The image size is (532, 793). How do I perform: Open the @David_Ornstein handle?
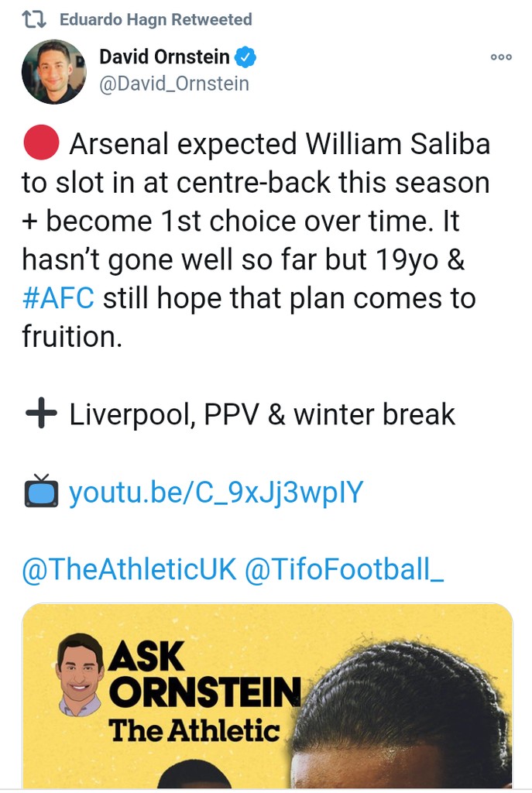pyautogui.click(x=174, y=83)
